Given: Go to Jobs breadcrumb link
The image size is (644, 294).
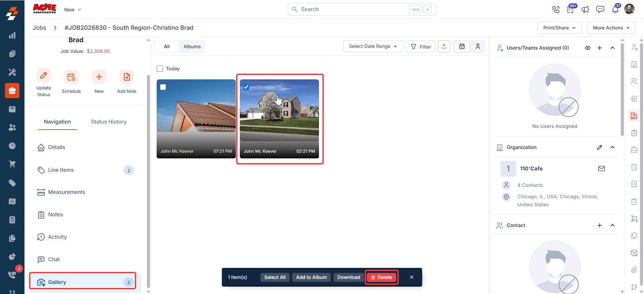Looking at the screenshot, I should click(x=39, y=28).
